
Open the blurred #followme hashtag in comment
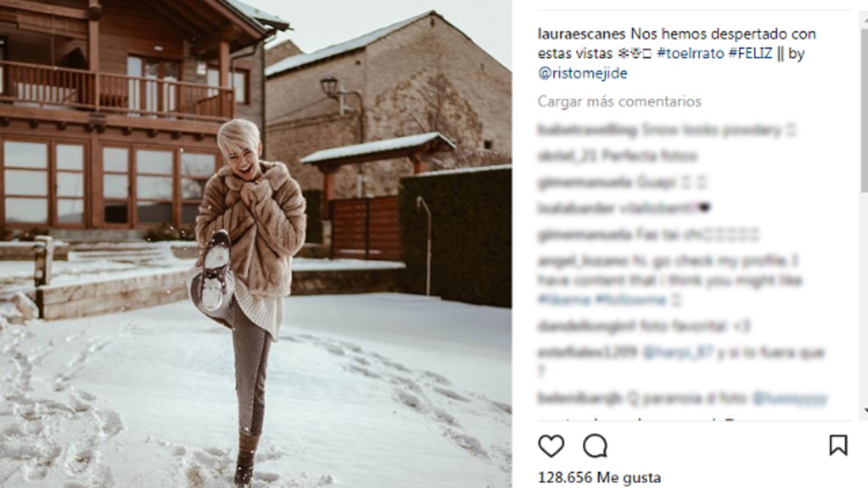[x=632, y=300]
